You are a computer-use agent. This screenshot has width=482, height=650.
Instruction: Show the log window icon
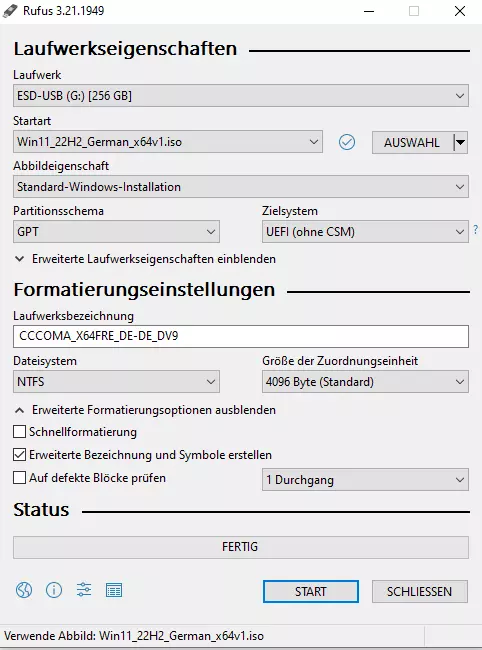click(x=114, y=590)
